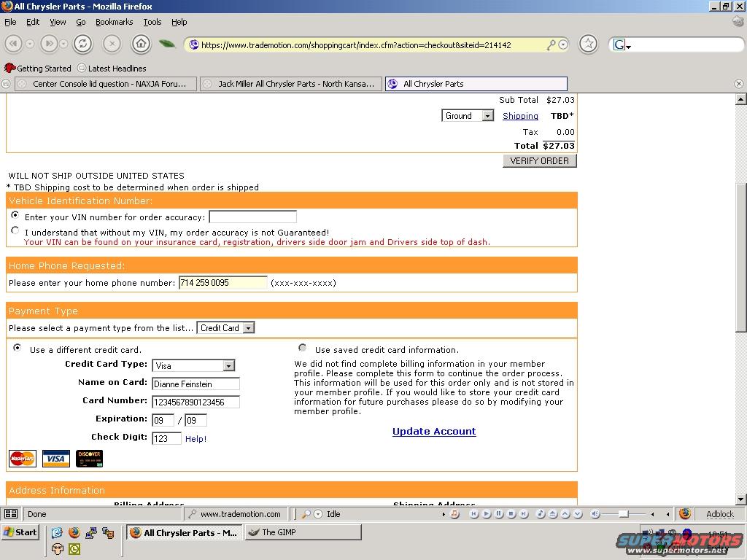Reload the current page
747x560 pixels.
tap(82, 44)
